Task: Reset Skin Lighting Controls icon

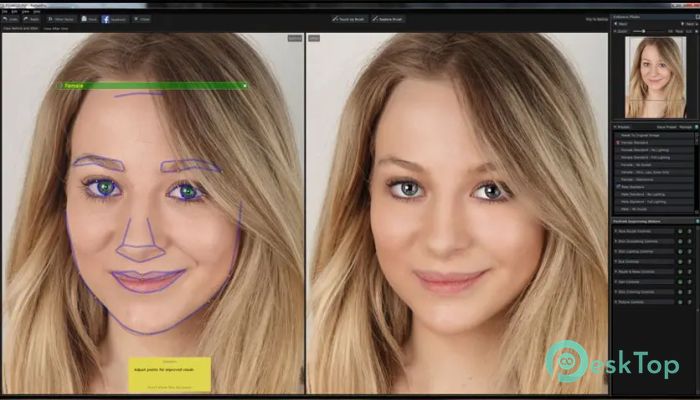Action: [689, 251]
